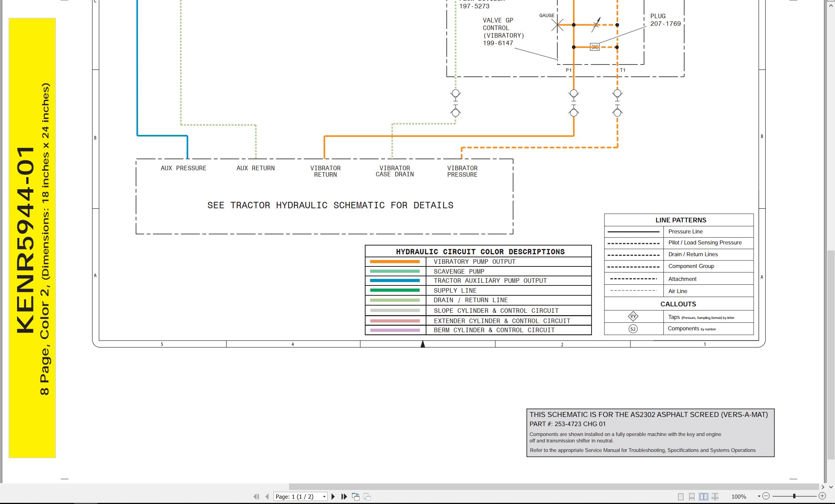Click the P1 port label
Viewport: 835px width, 504px height.
click(x=568, y=70)
